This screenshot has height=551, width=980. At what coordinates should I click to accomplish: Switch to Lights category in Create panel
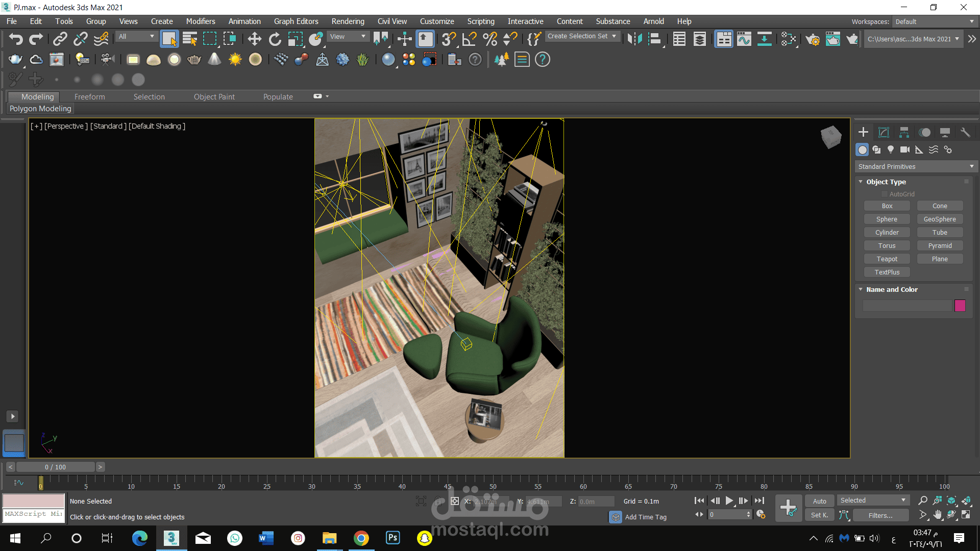891,149
